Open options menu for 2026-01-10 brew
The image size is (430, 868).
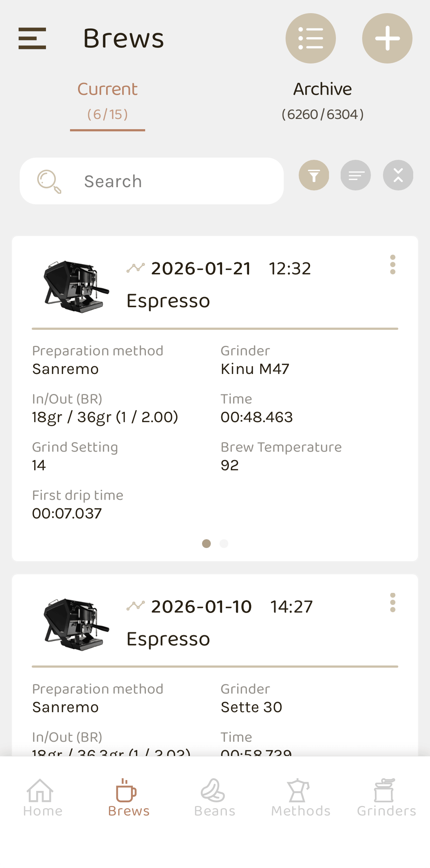pos(392,602)
